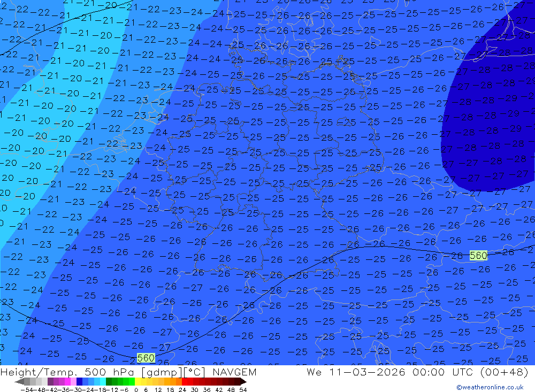
Task: Click the 54 value on legend scale
Action: (243, 390)
